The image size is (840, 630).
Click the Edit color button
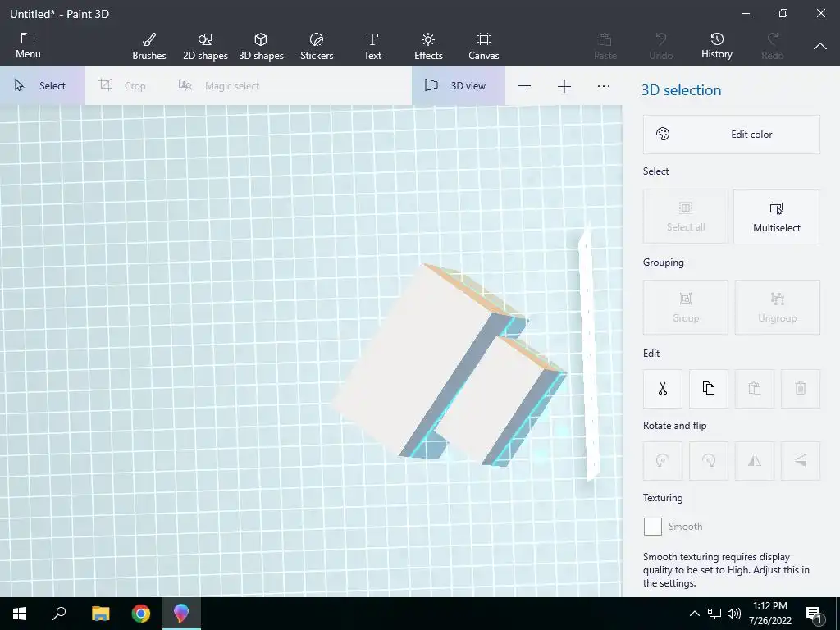pyautogui.click(x=731, y=135)
